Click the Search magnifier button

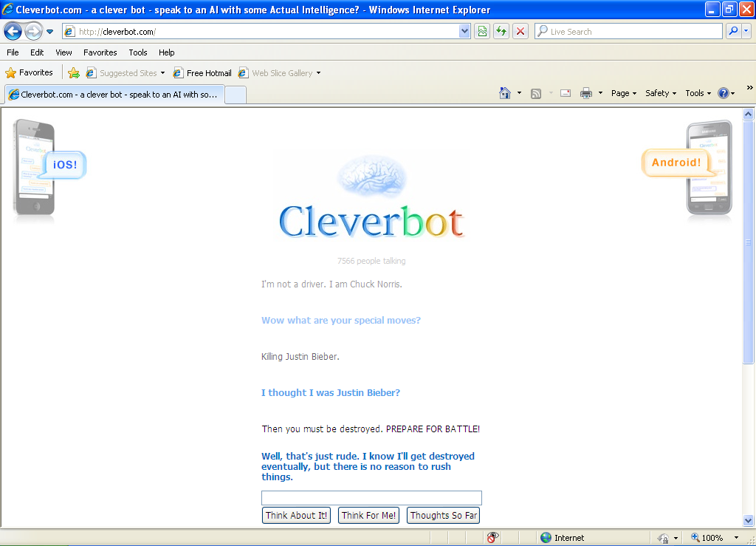coord(733,31)
